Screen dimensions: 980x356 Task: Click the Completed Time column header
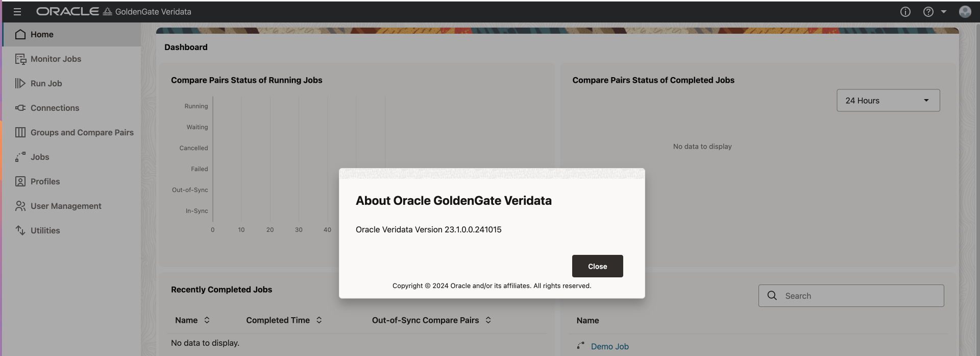[278, 320]
